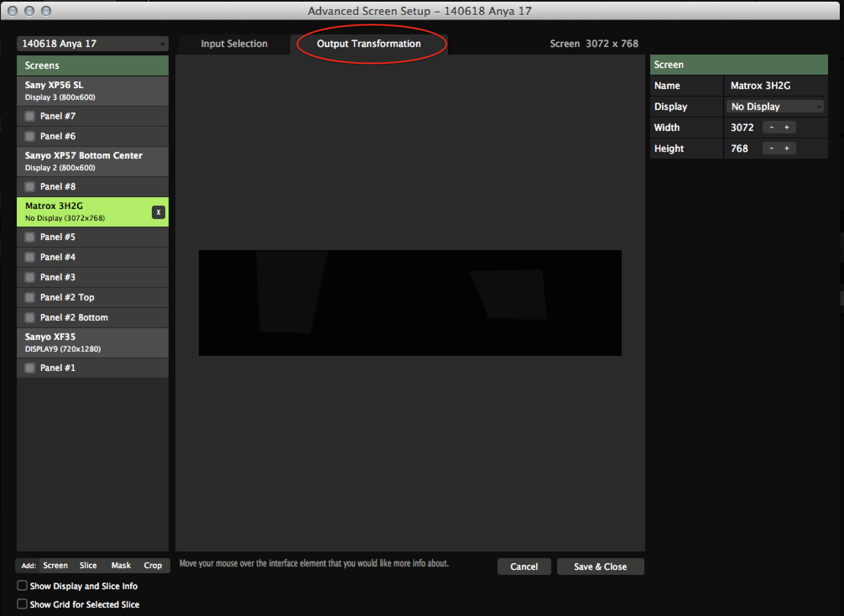Select Sanyo XF35 screen entry
844x616 pixels.
click(x=92, y=342)
